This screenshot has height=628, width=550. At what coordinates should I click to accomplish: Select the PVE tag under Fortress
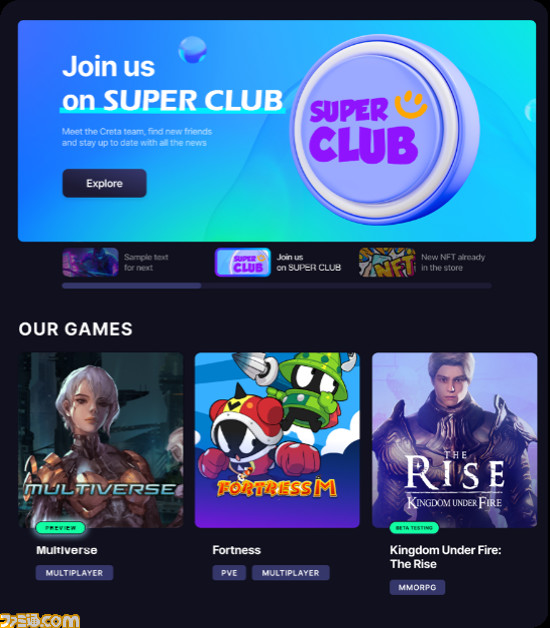pyautogui.click(x=229, y=573)
